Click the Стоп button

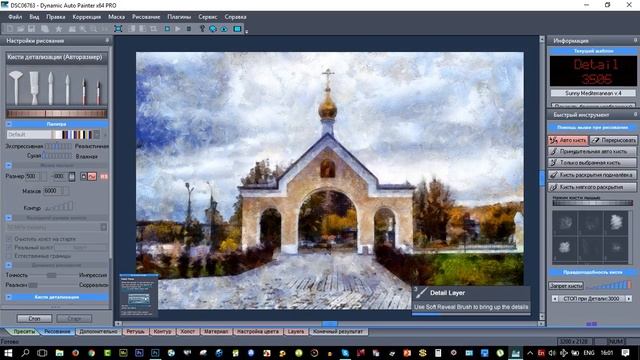coord(34,318)
